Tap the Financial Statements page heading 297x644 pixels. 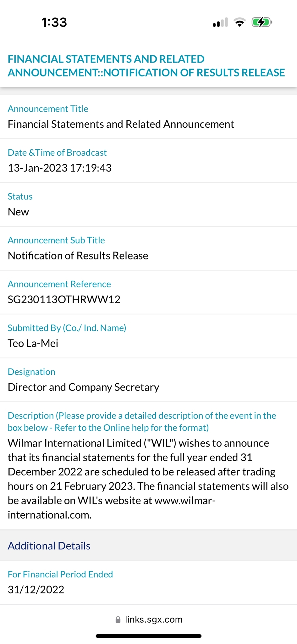[x=146, y=66]
